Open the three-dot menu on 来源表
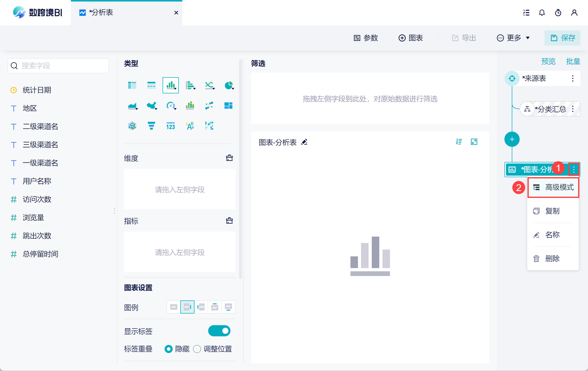This screenshot has height=371, width=588. click(x=573, y=78)
